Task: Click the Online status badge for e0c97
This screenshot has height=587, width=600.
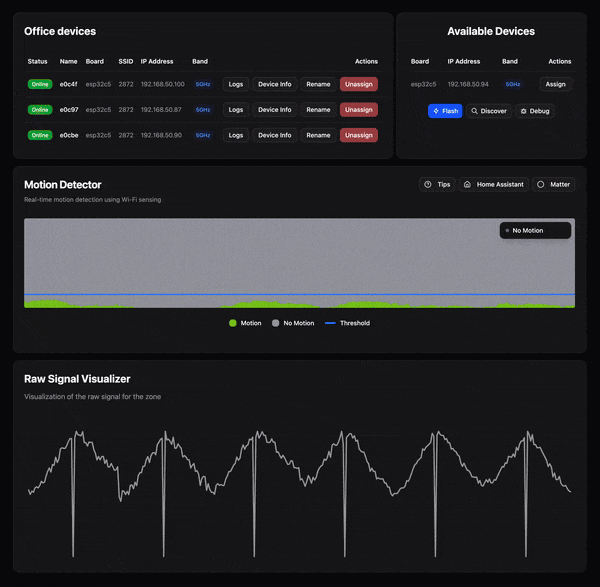Action: (40, 110)
